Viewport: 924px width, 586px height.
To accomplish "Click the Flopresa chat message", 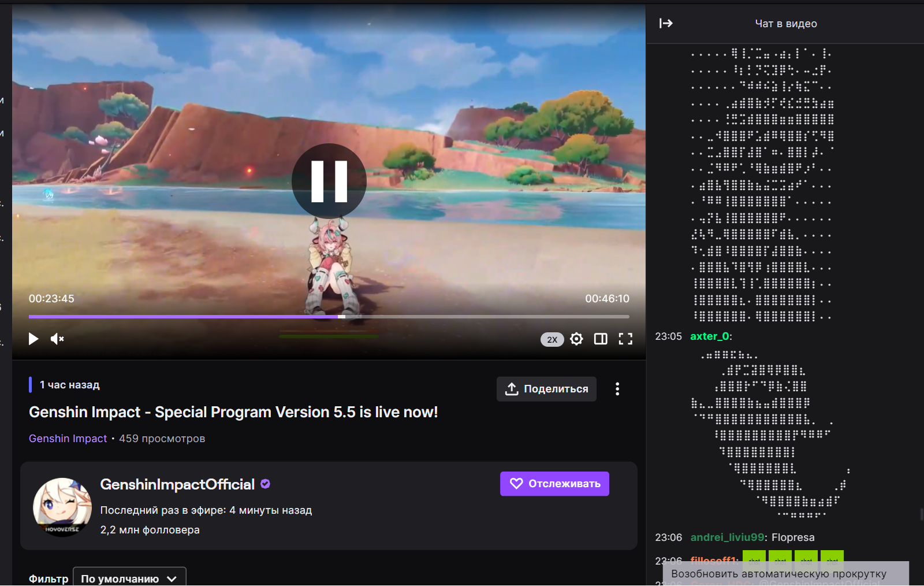I will (x=793, y=537).
